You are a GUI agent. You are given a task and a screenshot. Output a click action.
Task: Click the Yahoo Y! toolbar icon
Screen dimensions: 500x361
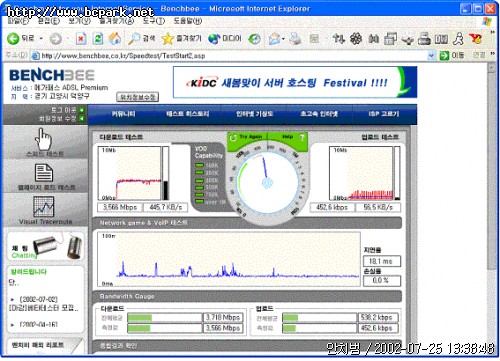(476, 39)
